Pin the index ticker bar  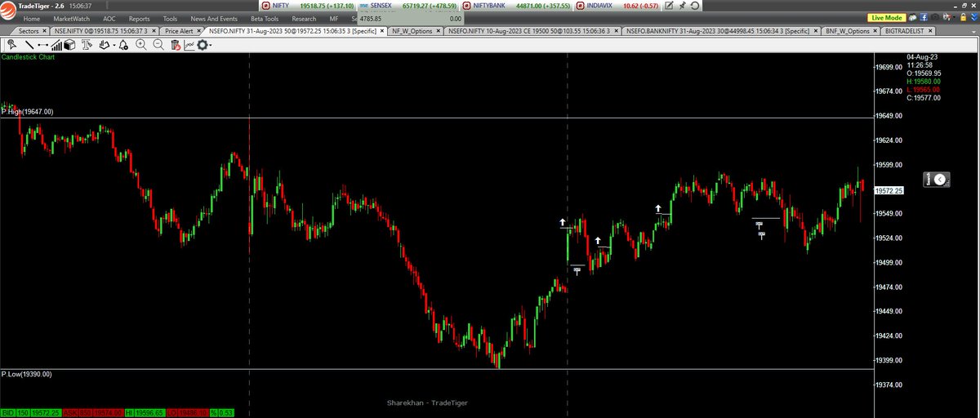683,6
